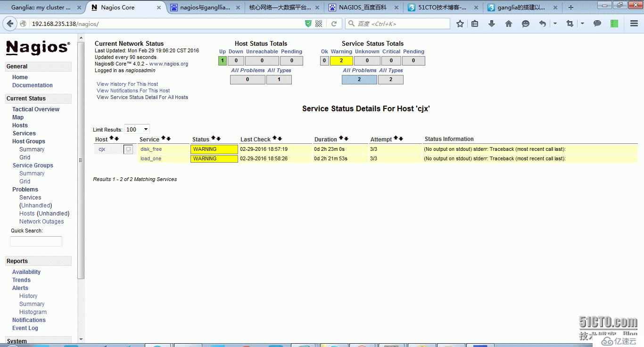Sort Last Check column ascending with up arrow
The image size is (644, 347).
(274, 139)
